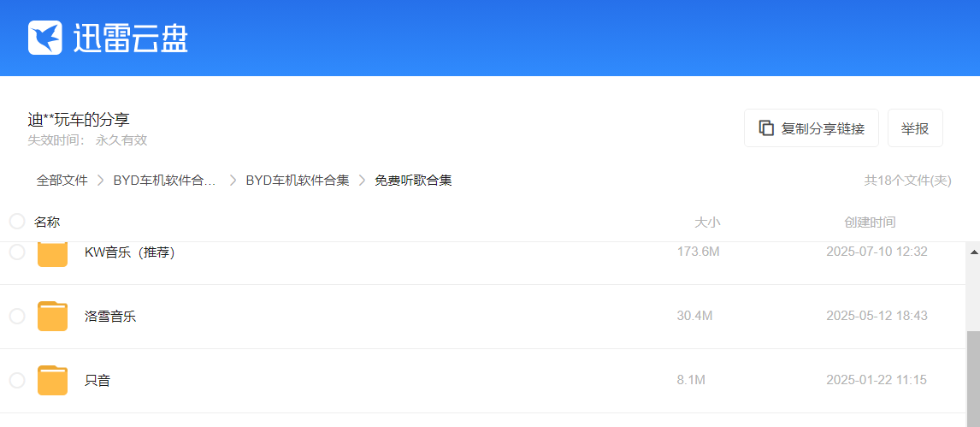Select the KW音乐 row checkbox
Screen dimensions: 980x427
(x=17, y=252)
